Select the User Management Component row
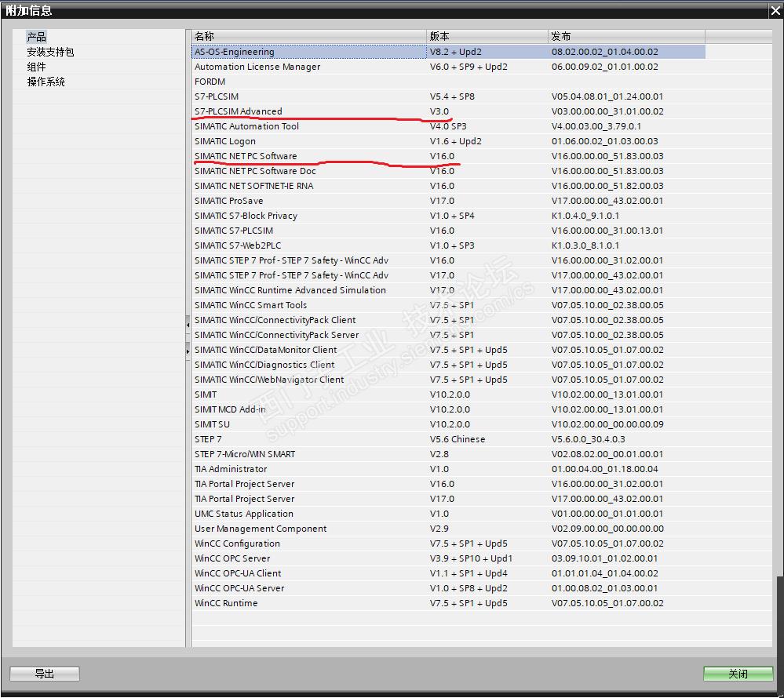The width and height of the screenshot is (784, 698). coord(448,529)
